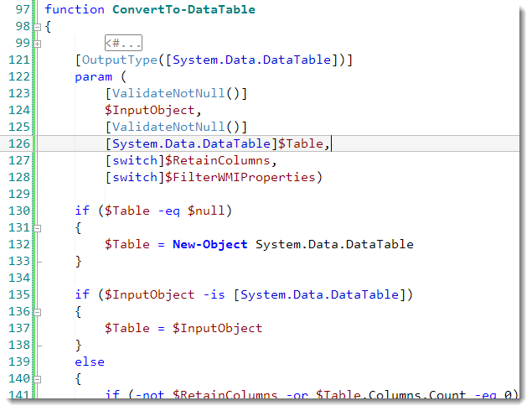This screenshot has width=532, height=411.
Task: Click the else keyword on line 139
Action: [x=90, y=362]
